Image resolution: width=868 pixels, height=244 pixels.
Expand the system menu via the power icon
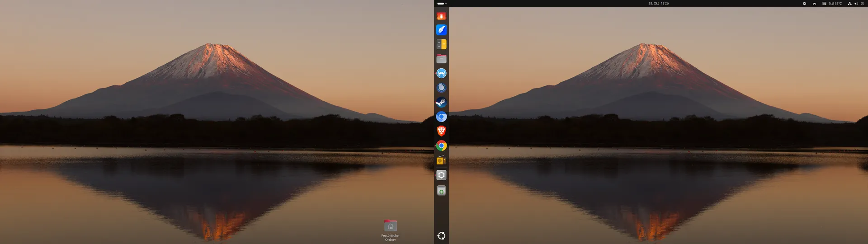[x=862, y=4]
